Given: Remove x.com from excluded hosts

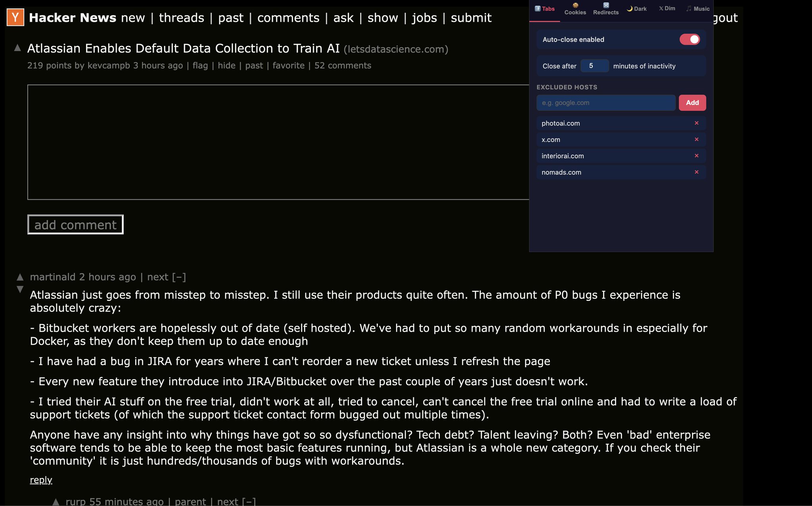Looking at the screenshot, I should pyautogui.click(x=697, y=139).
